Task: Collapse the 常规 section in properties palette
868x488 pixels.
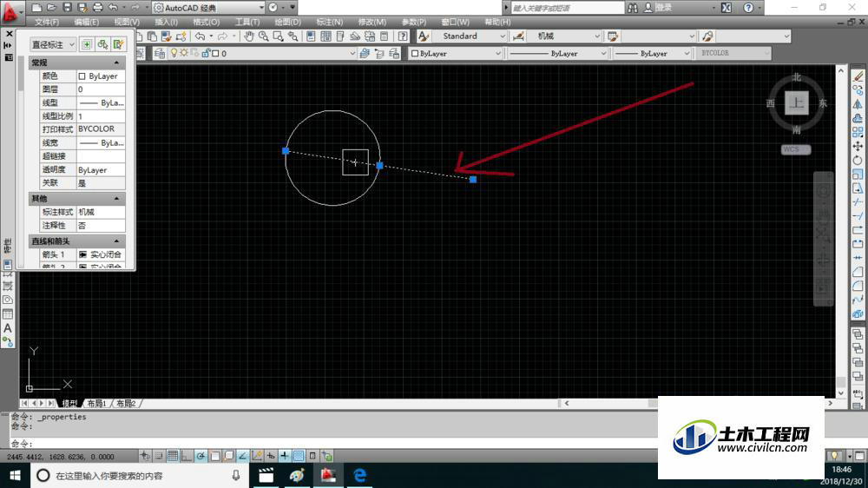Action: (x=116, y=63)
